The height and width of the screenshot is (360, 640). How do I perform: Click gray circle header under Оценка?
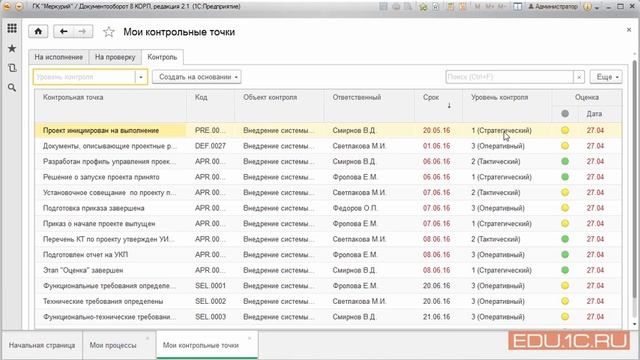pyautogui.click(x=565, y=114)
